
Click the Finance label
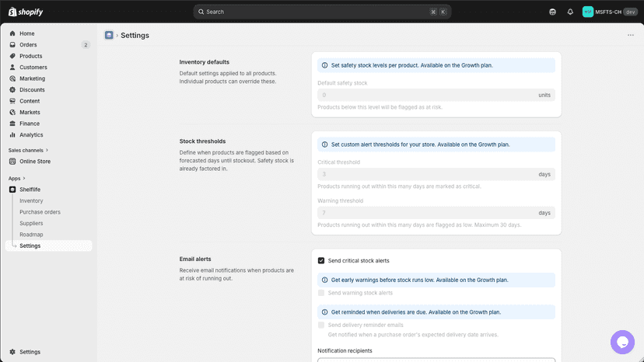click(30, 124)
